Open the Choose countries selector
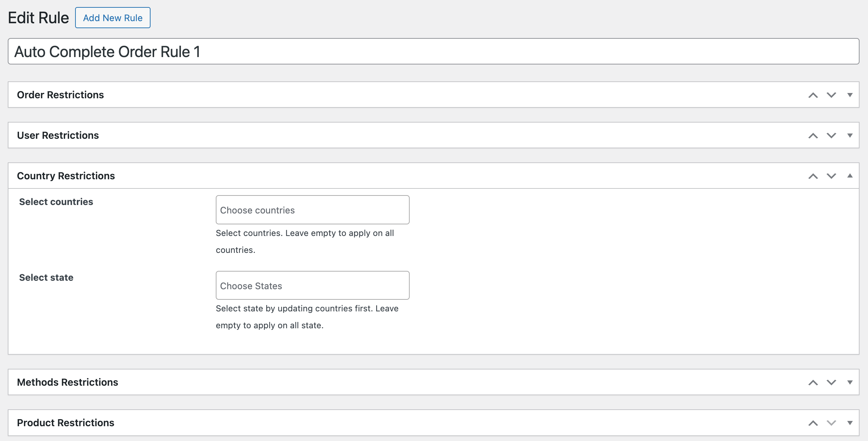Screen dimensions: 868x441 (x=312, y=210)
